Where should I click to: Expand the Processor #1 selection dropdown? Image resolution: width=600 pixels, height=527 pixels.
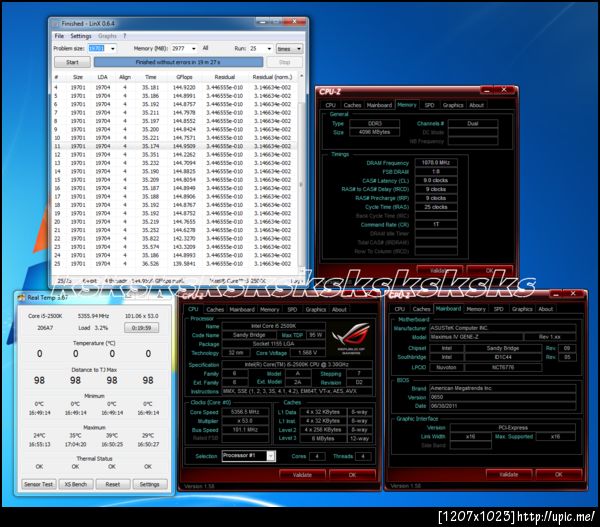click(x=271, y=456)
